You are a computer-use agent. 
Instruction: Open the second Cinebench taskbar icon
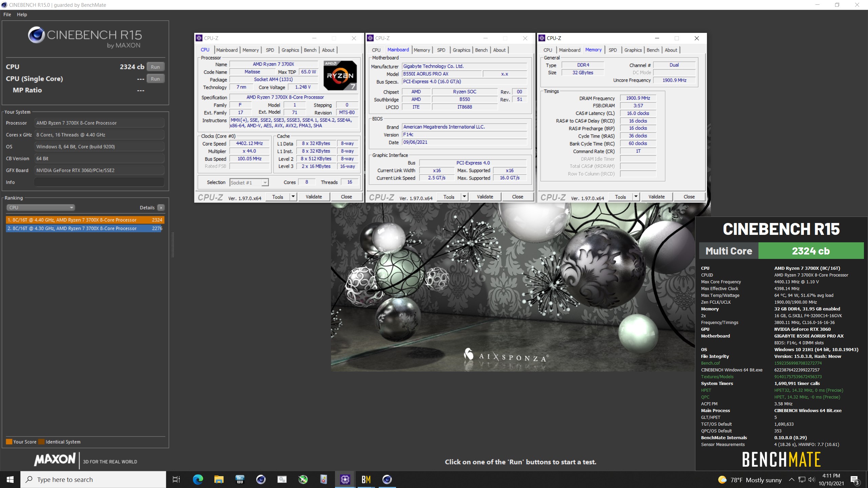pyautogui.click(x=387, y=479)
